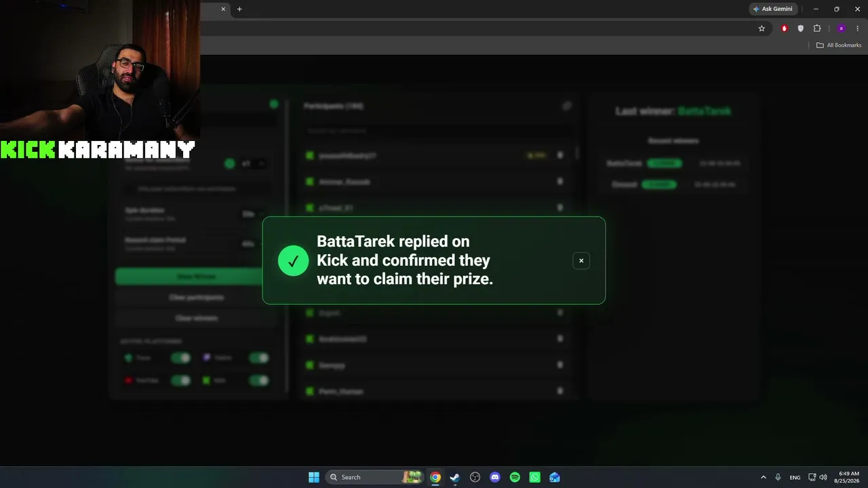Viewport: 868px width, 488px height.
Task: Open the red hand blocker extension
Action: (785, 28)
